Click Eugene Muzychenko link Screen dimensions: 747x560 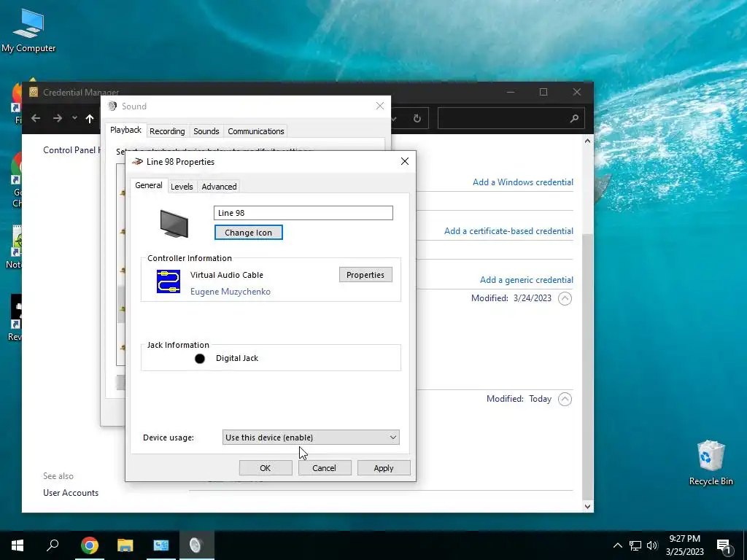pyautogui.click(x=230, y=292)
